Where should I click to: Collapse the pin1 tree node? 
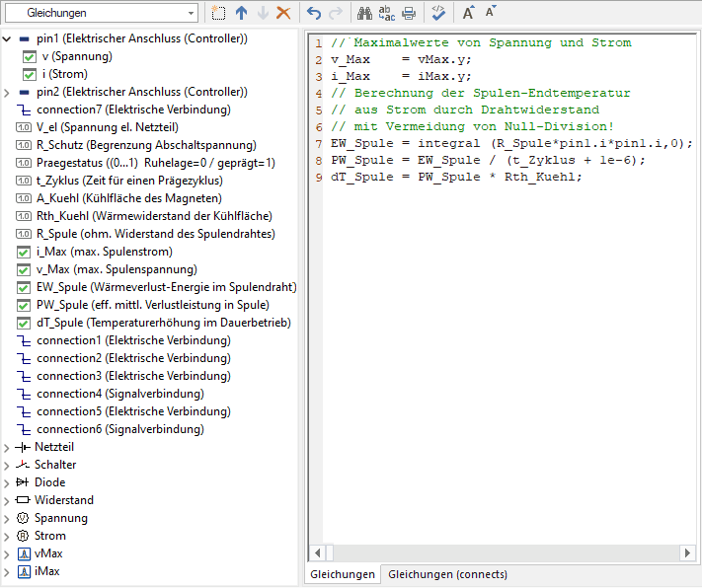(x=8, y=38)
